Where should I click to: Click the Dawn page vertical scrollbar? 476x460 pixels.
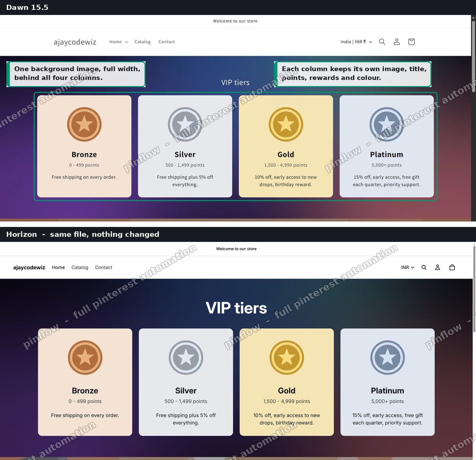[473, 118]
